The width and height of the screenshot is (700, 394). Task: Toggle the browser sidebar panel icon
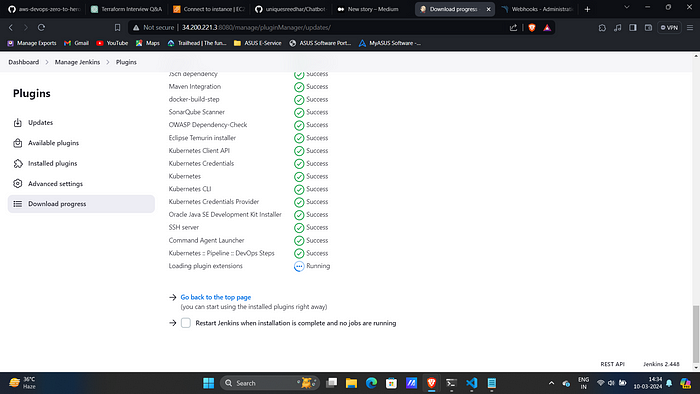pos(633,28)
